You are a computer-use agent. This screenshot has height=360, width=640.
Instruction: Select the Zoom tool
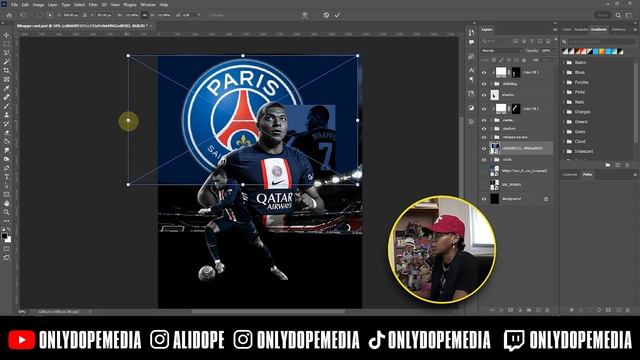click(x=7, y=212)
